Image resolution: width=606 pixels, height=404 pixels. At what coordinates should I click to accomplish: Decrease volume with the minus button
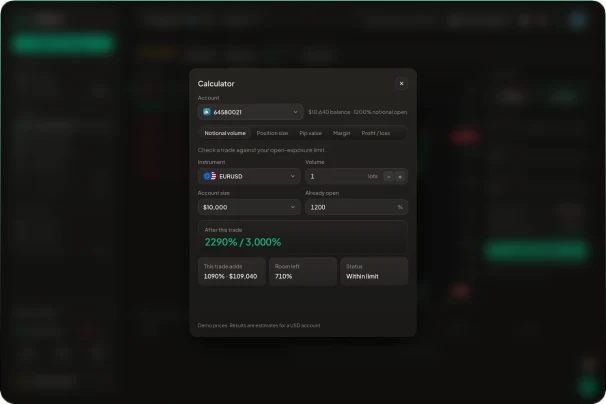click(x=388, y=177)
